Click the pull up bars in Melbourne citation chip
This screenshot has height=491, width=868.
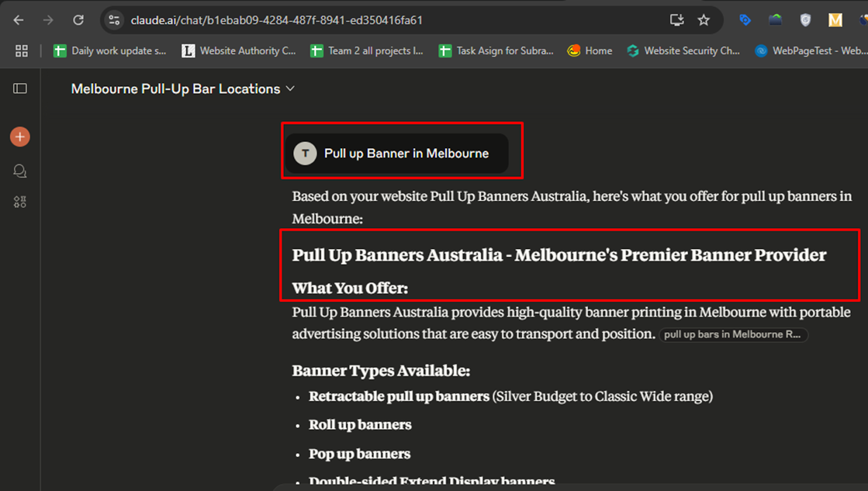(x=733, y=335)
